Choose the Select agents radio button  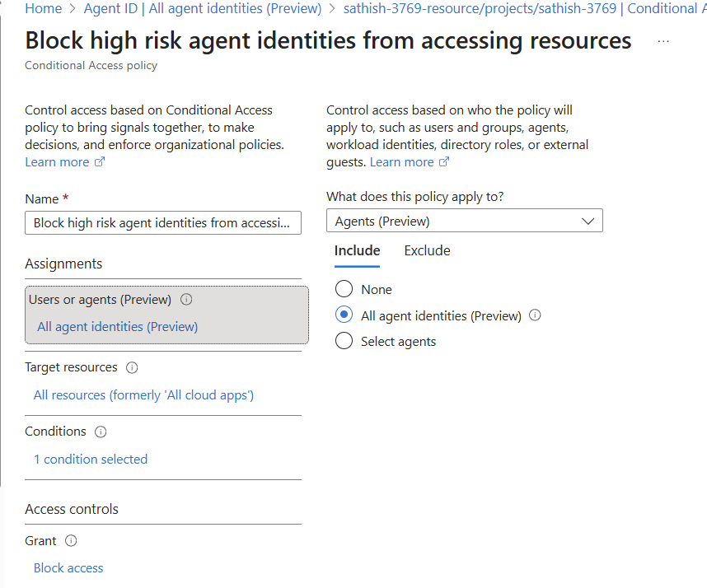coord(344,341)
